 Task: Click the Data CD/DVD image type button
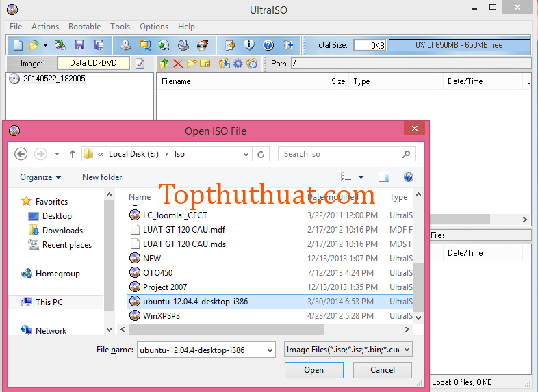point(93,63)
